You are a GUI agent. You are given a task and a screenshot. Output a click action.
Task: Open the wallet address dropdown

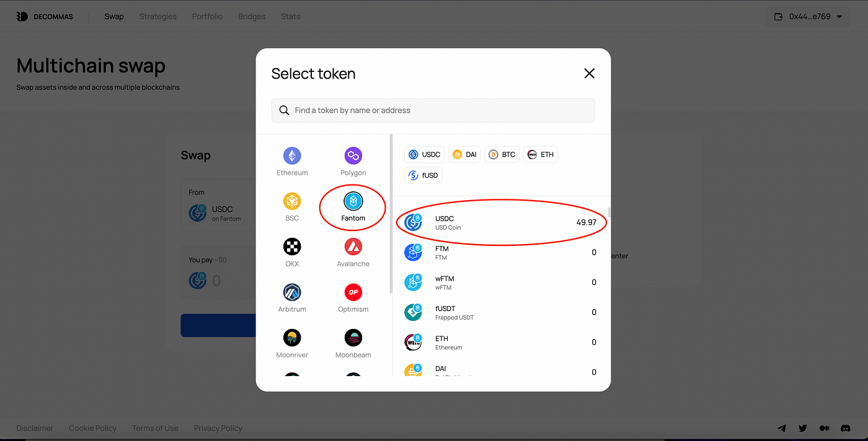pyautogui.click(x=808, y=17)
